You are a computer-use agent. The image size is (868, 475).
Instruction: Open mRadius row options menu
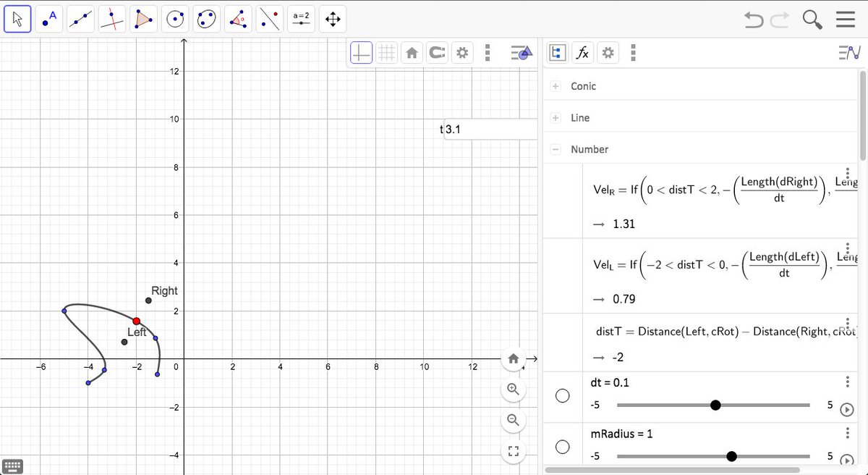click(847, 433)
